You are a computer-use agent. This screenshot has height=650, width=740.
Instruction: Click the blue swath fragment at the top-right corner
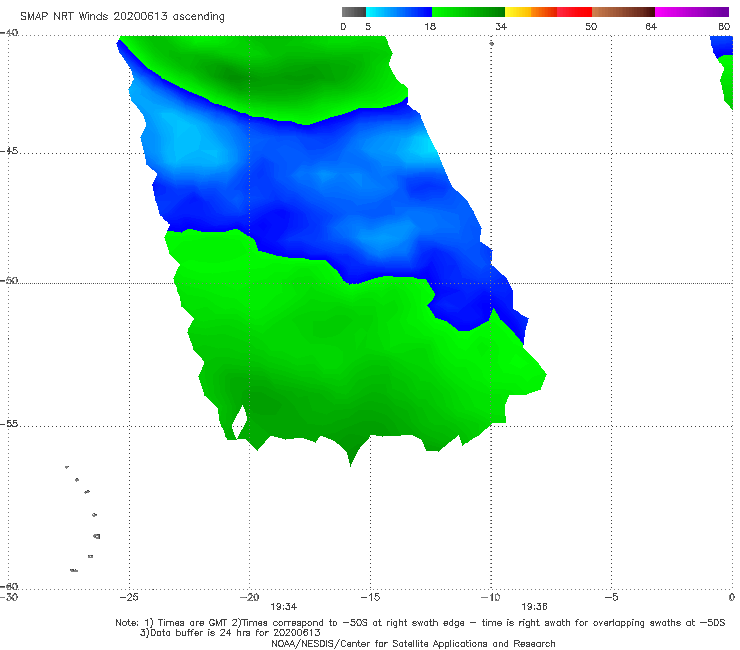click(x=723, y=47)
